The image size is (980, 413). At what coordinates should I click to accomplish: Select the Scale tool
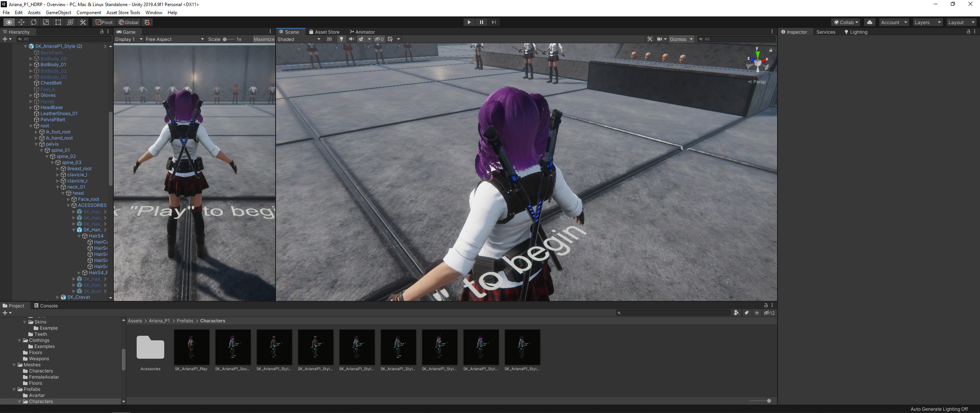[x=46, y=22]
